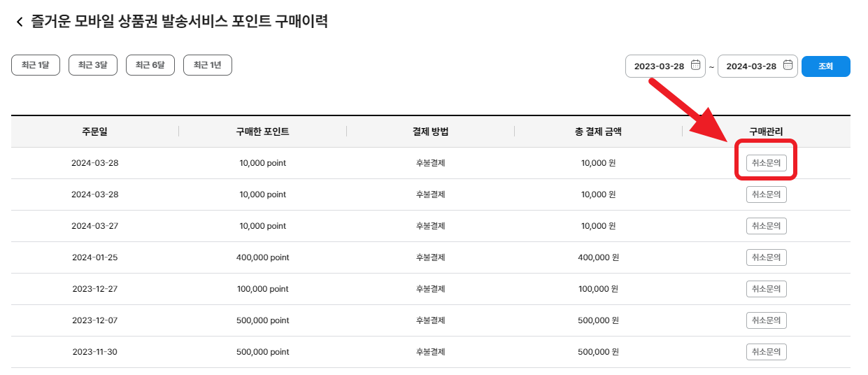868x375 pixels.
Task: Click the start date field 2023-03-28
Action: click(659, 66)
